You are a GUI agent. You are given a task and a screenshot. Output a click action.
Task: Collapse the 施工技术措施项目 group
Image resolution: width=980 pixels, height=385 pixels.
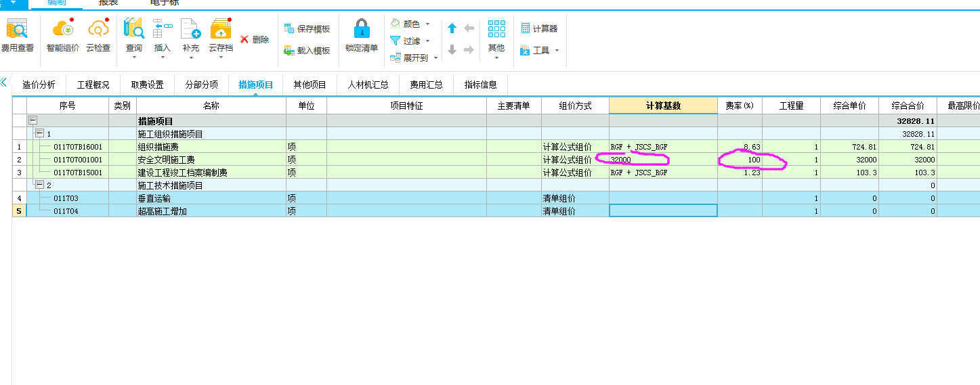coord(39,185)
